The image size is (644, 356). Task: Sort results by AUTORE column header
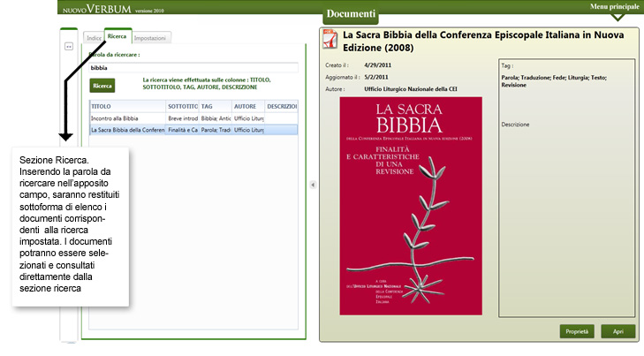[248, 106]
